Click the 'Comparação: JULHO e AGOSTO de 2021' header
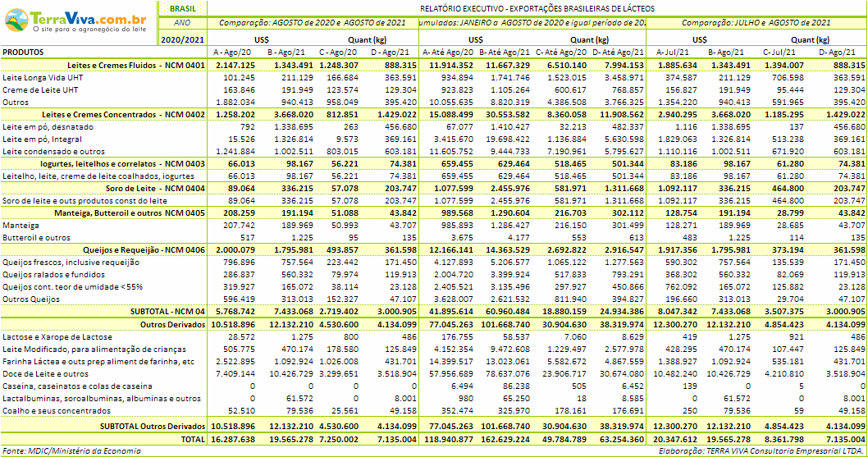 [x=756, y=23]
